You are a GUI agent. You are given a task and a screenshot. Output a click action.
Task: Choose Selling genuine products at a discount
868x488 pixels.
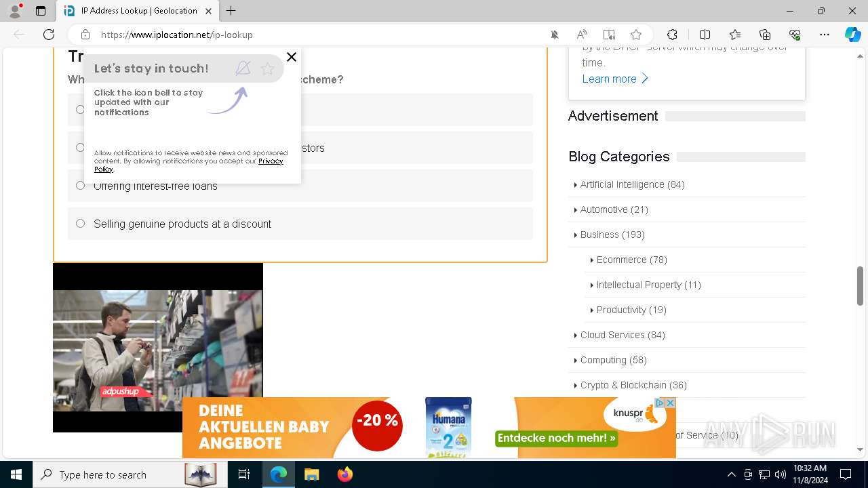[300, 224]
